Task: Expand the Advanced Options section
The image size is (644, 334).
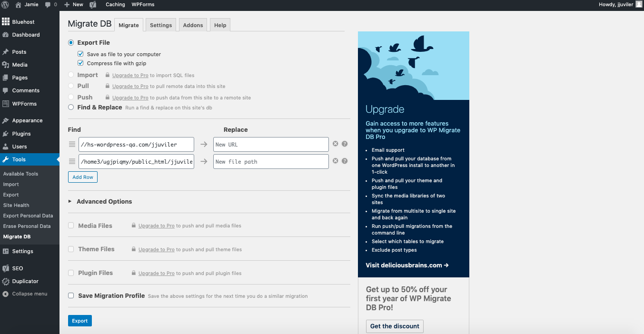Action: click(x=100, y=201)
